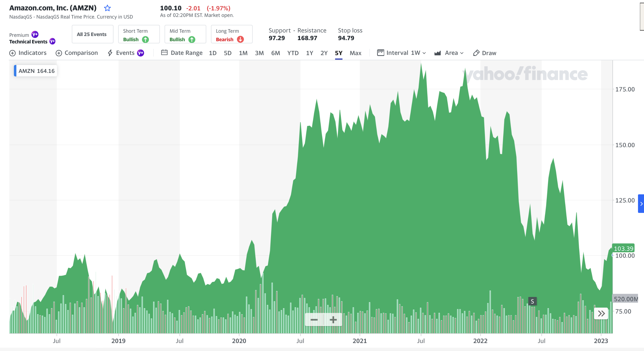The height and width of the screenshot is (351, 644).
Task: Open the Comparison plus icon
Action: coord(59,53)
